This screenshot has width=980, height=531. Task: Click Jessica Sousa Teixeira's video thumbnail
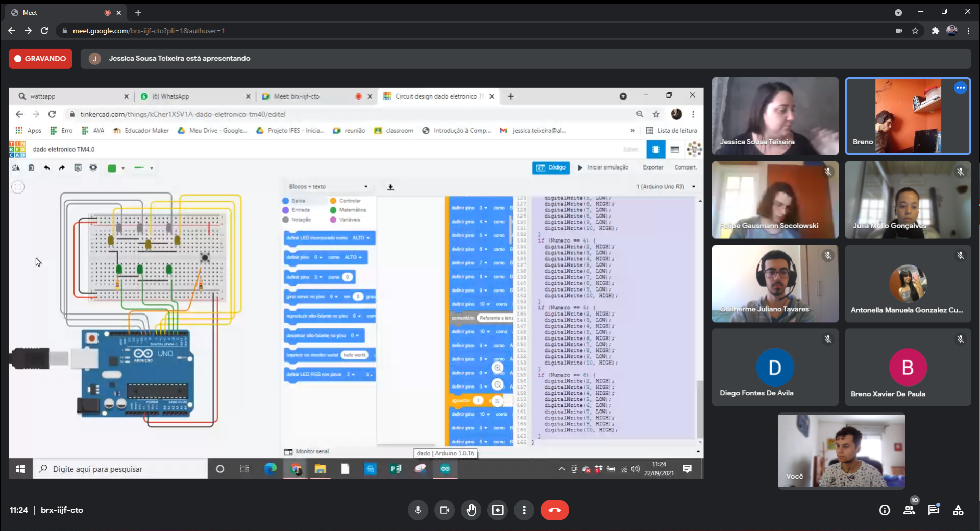(775, 116)
